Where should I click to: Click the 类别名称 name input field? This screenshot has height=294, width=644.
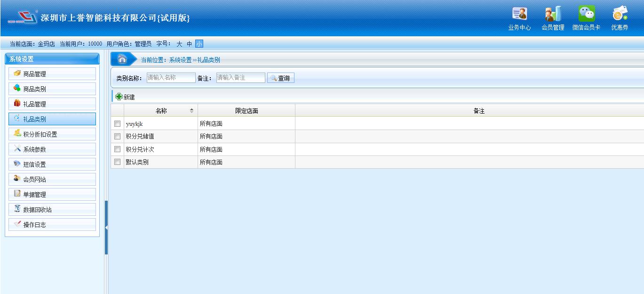171,78
